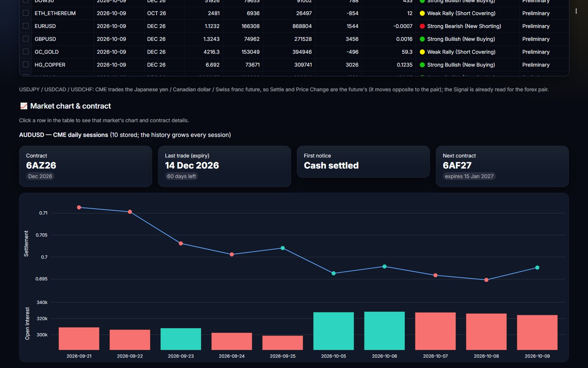Click the 60 days left badge
The width and height of the screenshot is (588, 368).
(182, 176)
